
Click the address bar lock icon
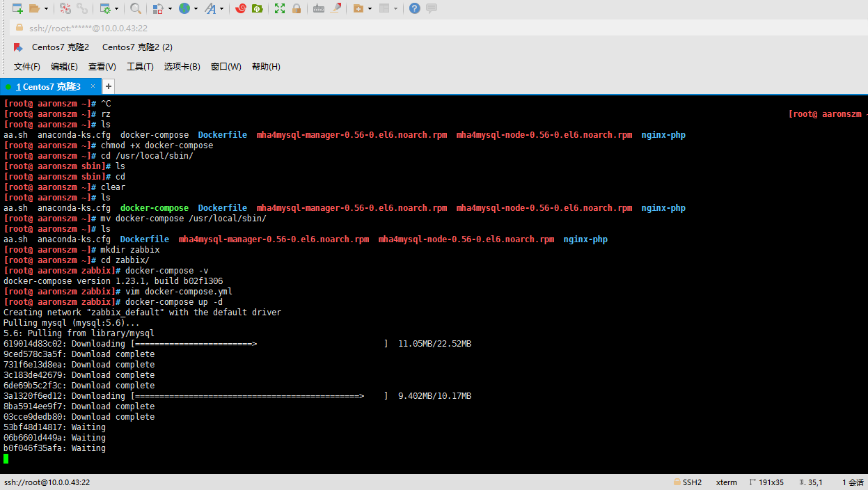19,28
